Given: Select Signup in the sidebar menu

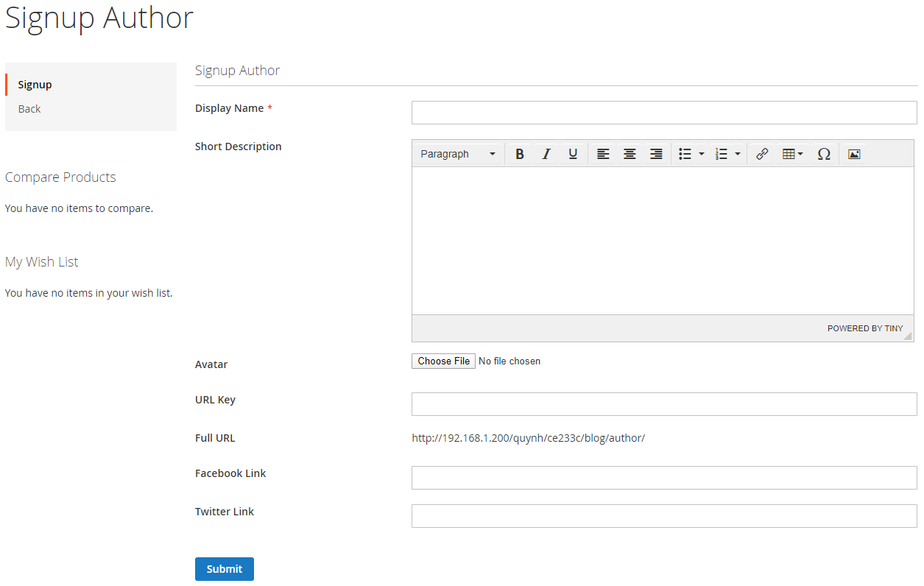Looking at the screenshot, I should (x=35, y=85).
